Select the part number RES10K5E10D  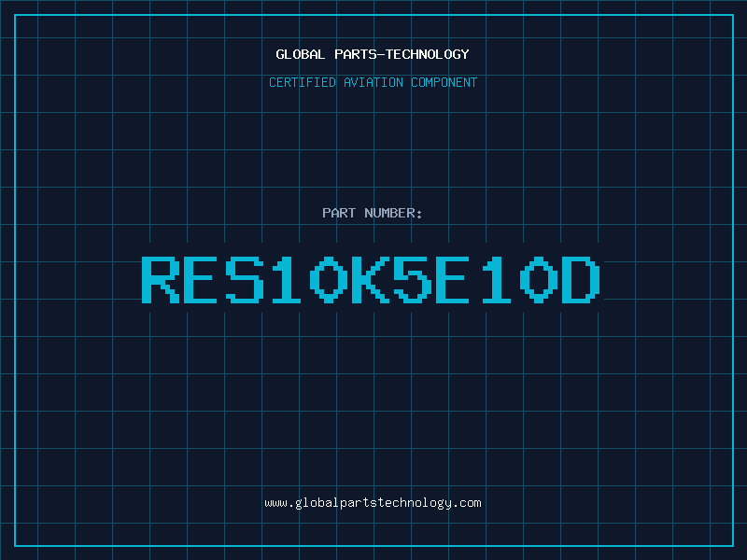[371, 279]
